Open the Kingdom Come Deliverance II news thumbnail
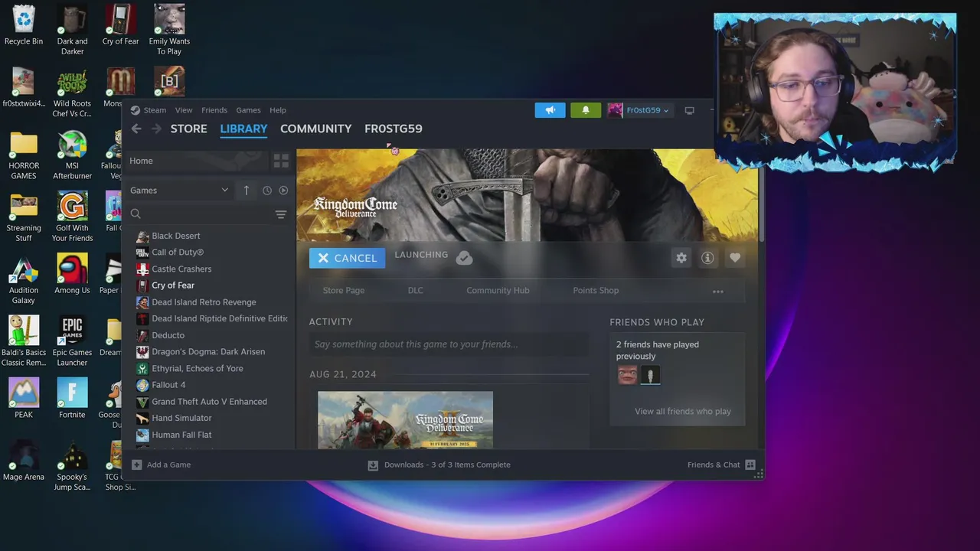 coord(405,419)
